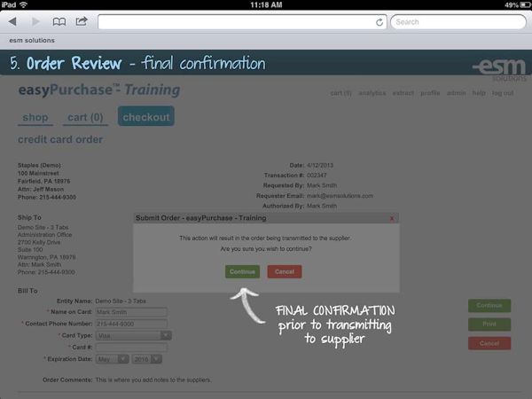Image resolution: width=532 pixels, height=399 pixels.
Task: Click the date 4/12/2013
Action: (x=320, y=165)
